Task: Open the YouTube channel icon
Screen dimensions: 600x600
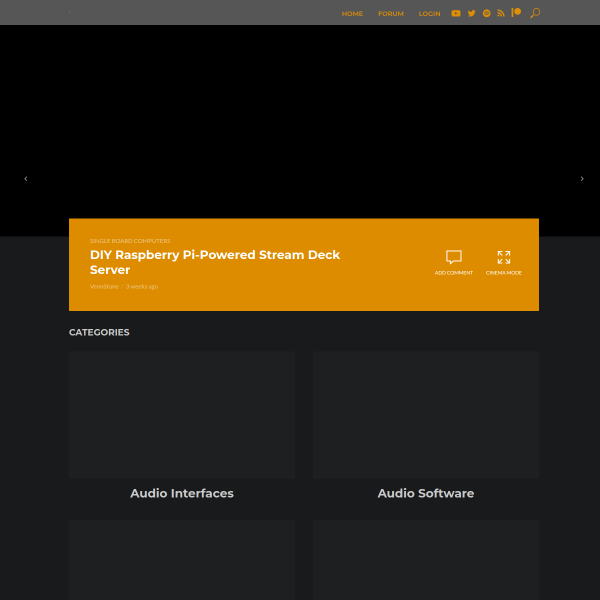Action: coord(455,13)
